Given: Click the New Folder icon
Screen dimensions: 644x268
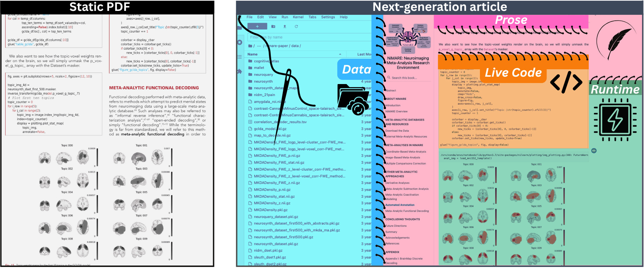Looking at the screenshot, I should pos(273,26).
